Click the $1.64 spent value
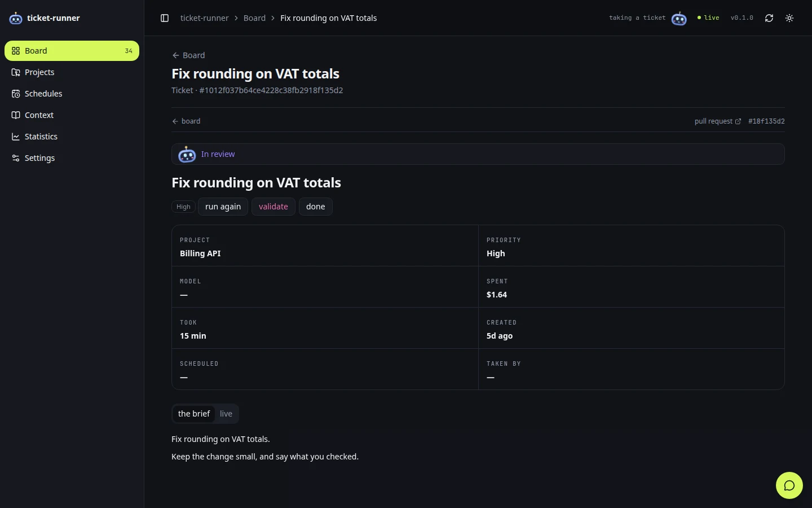 (497, 295)
